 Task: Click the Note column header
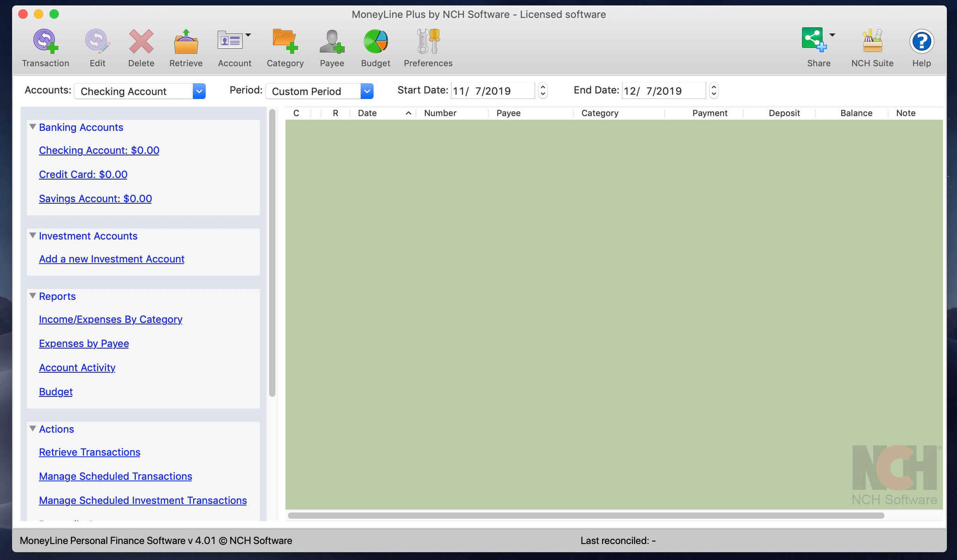click(x=915, y=113)
